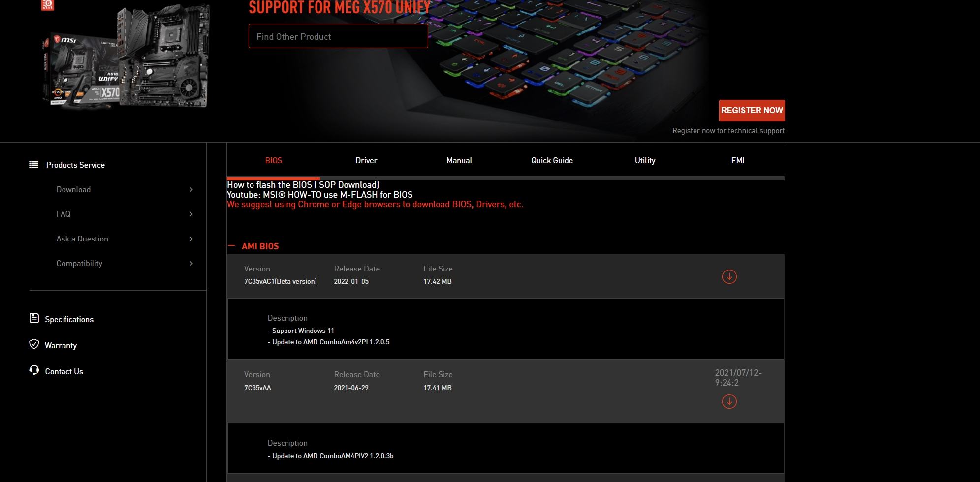Open the Warranty page link
Image resolution: width=980 pixels, height=482 pixels.
pos(61,345)
